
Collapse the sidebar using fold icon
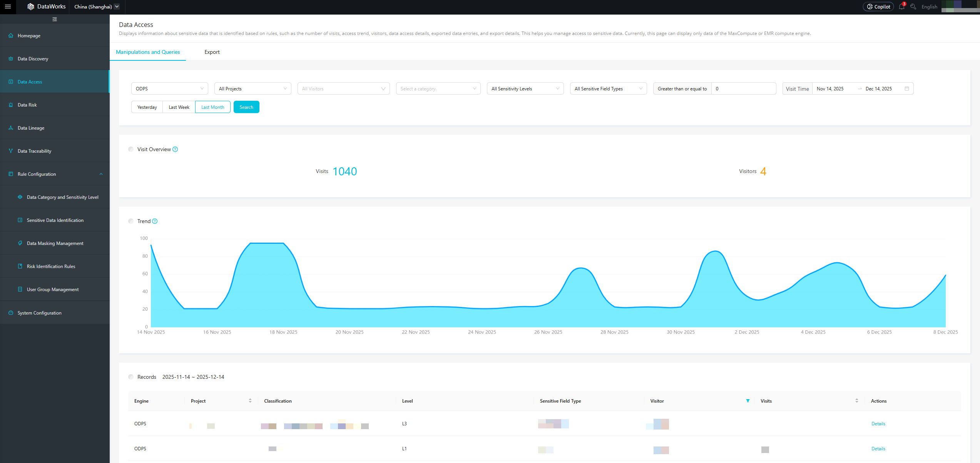click(x=55, y=19)
